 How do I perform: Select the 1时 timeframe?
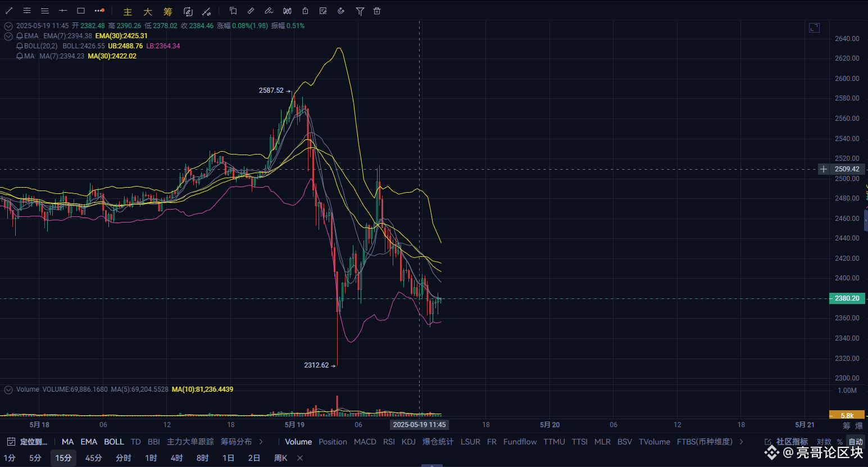tap(151, 458)
